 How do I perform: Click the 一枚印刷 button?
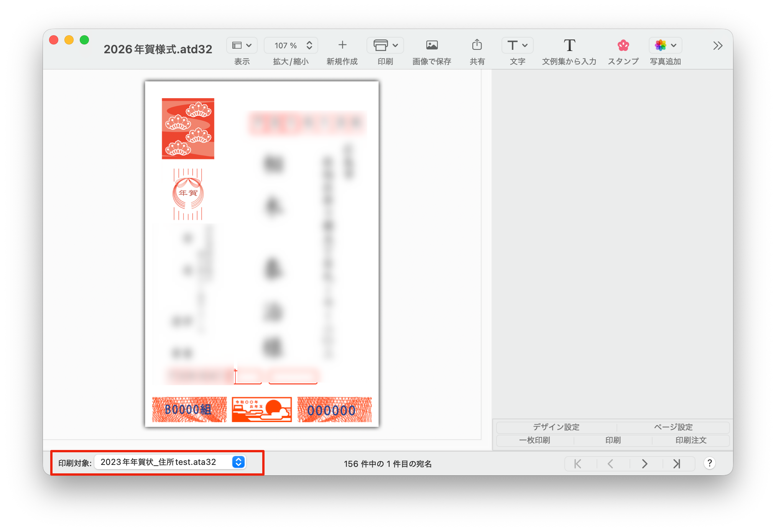(534, 440)
